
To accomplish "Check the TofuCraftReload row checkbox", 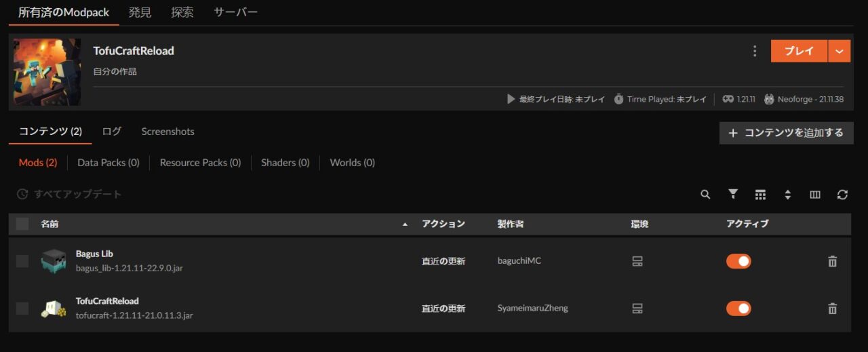I will click(x=22, y=309).
